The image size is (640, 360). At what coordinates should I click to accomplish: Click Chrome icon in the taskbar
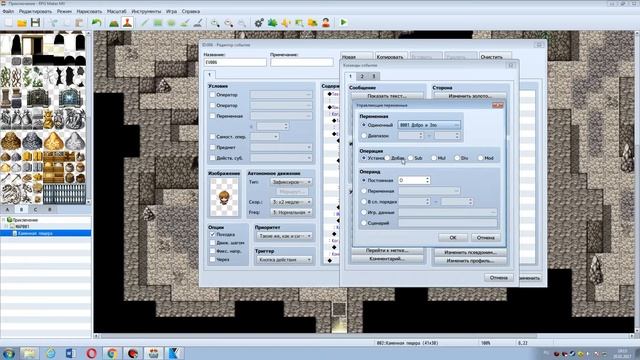[x=112, y=353]
